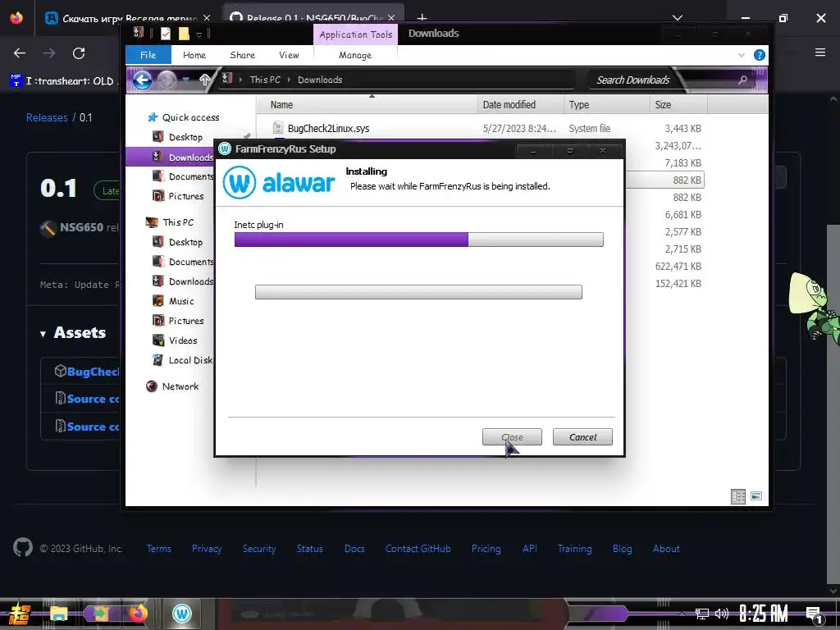The height and width of the screenshot is (630, 840).
Task: Sort files by Size column header
Action: [678, 105]
